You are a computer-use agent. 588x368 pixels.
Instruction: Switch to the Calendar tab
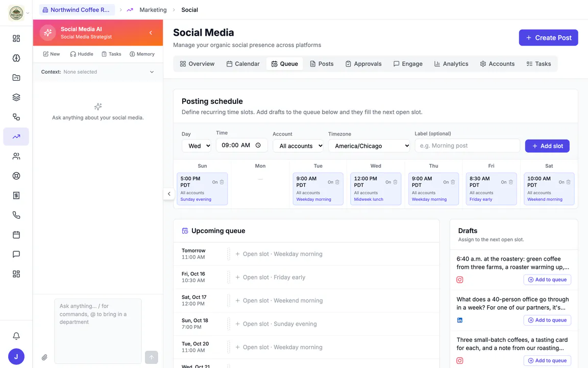pyautogui.click(x=243, y=64)
